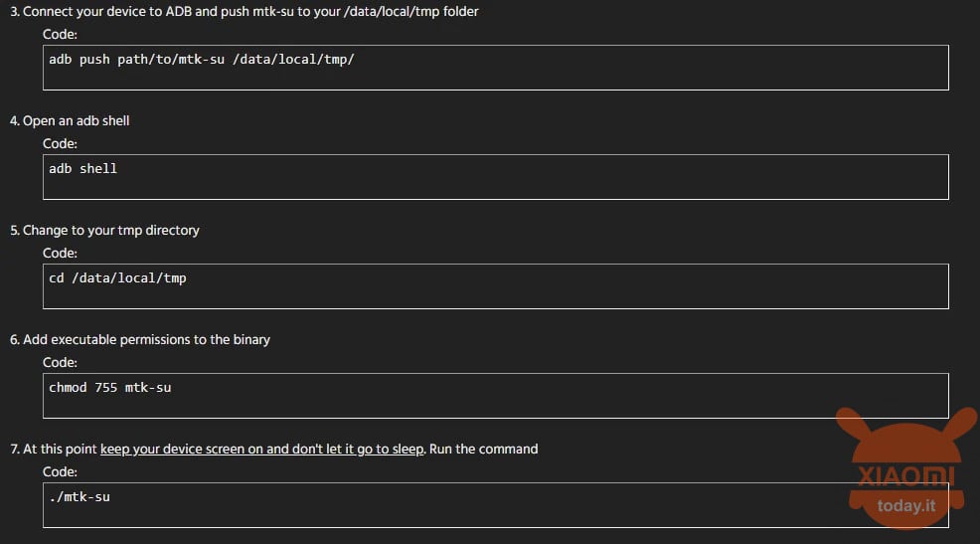Click the 'XIAOMI' text in the watermark
The width and height of the screenshot is (980, 544).
(x=905, y=476)
